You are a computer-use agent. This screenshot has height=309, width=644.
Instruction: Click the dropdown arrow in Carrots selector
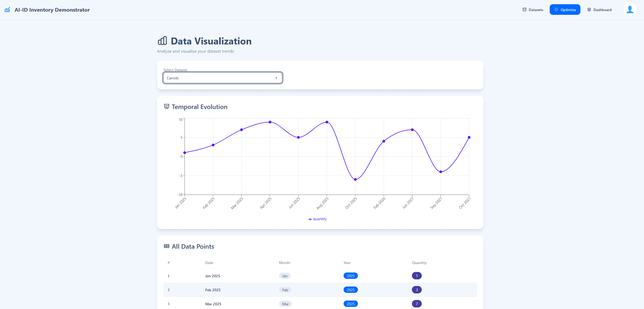276,78
